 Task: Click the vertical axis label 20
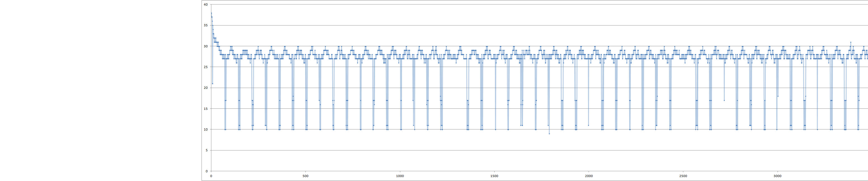coord(206,88)
